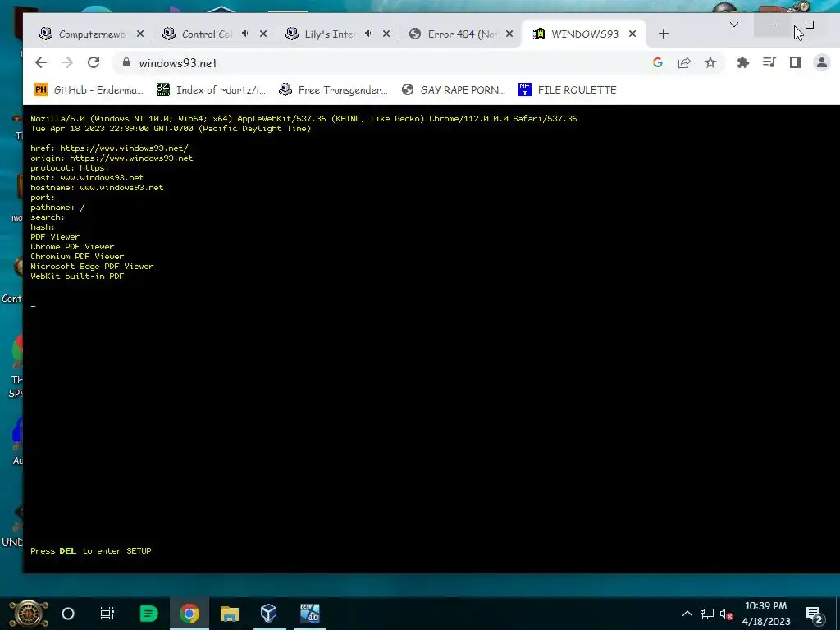
Task: Open the Cortana circle on the taskbar
Action: tap(68, 614)
